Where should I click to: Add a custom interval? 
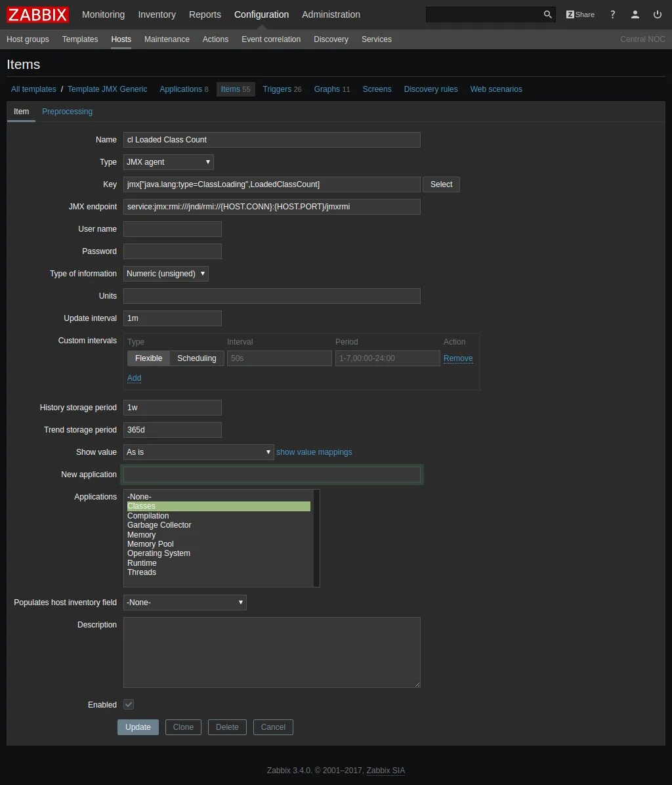point(134,378)
